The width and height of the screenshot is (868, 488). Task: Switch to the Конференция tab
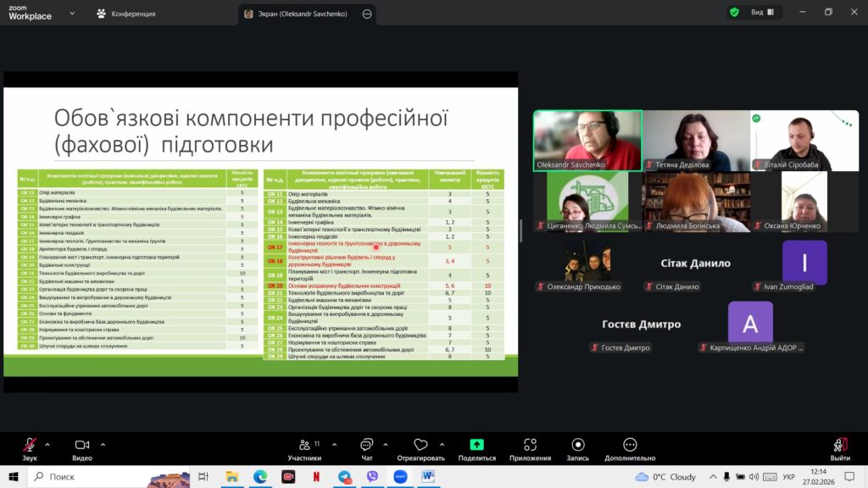click(x=125, y=14)
